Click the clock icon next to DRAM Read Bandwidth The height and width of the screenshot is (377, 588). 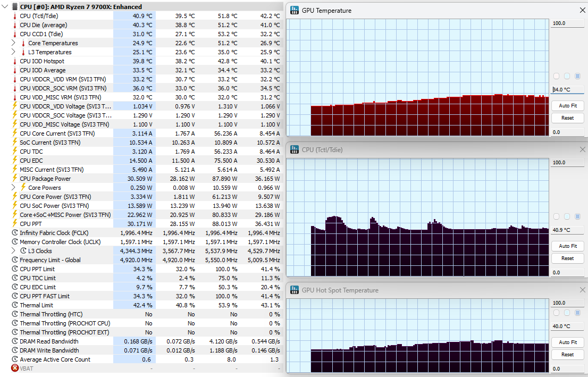point(15,341)
